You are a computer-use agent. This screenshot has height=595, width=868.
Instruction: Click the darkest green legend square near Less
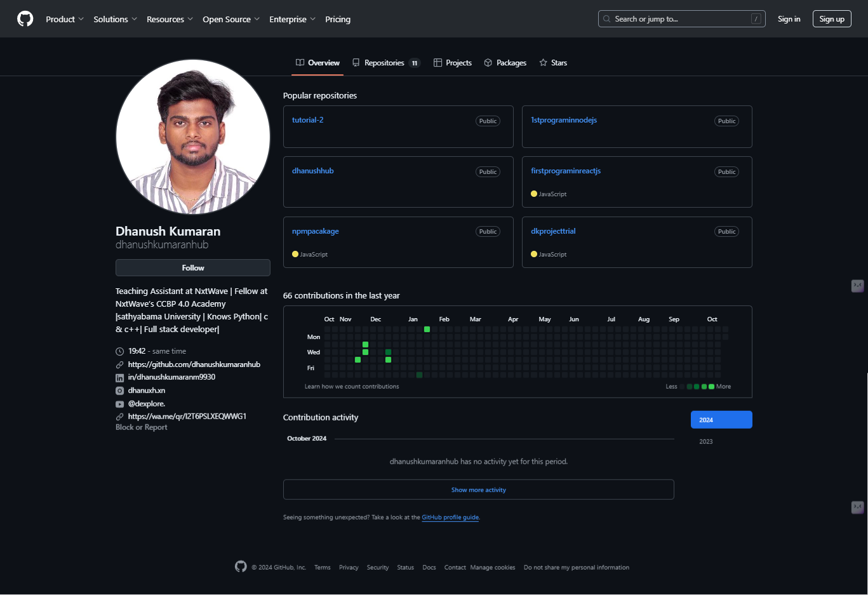pos(690,386)
